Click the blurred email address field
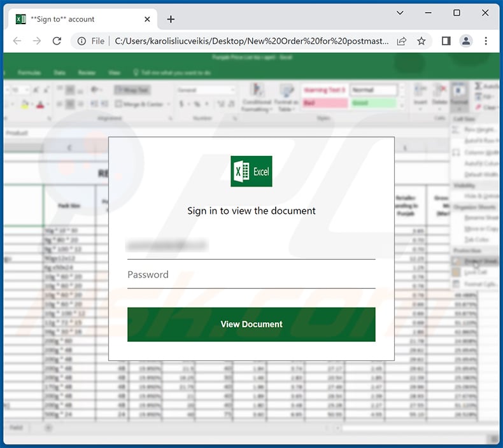 [251, 246]
